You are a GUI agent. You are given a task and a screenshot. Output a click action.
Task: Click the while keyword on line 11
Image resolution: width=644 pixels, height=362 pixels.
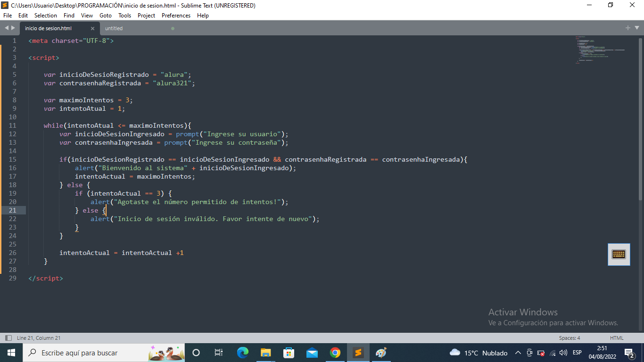coord(53,125)
